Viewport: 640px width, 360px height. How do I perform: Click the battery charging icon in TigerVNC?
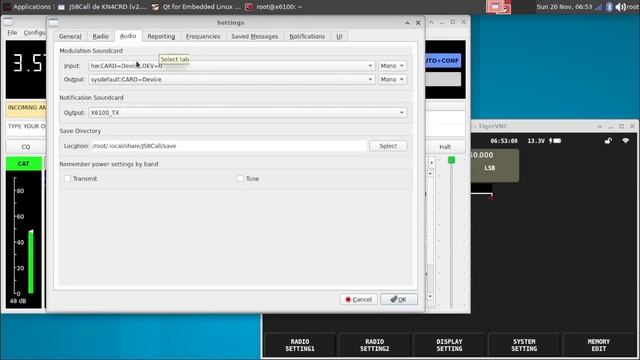(555, 141)
